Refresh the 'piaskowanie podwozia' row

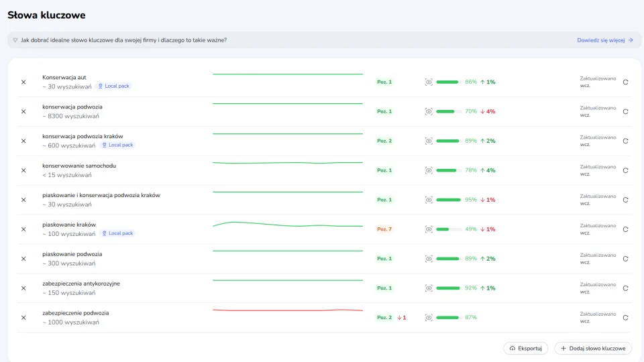(x=625, y=259)
